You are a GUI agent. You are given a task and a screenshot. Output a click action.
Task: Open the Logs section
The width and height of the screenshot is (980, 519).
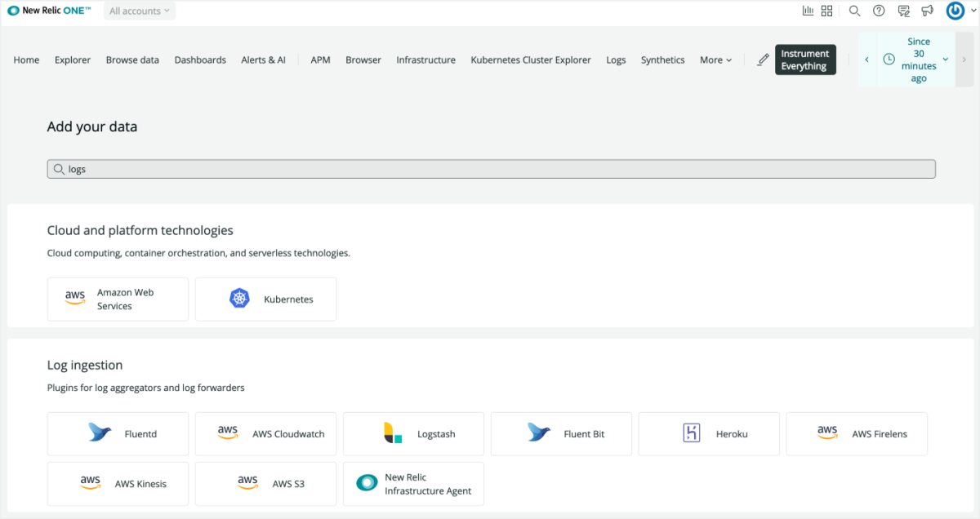(616, 60)
